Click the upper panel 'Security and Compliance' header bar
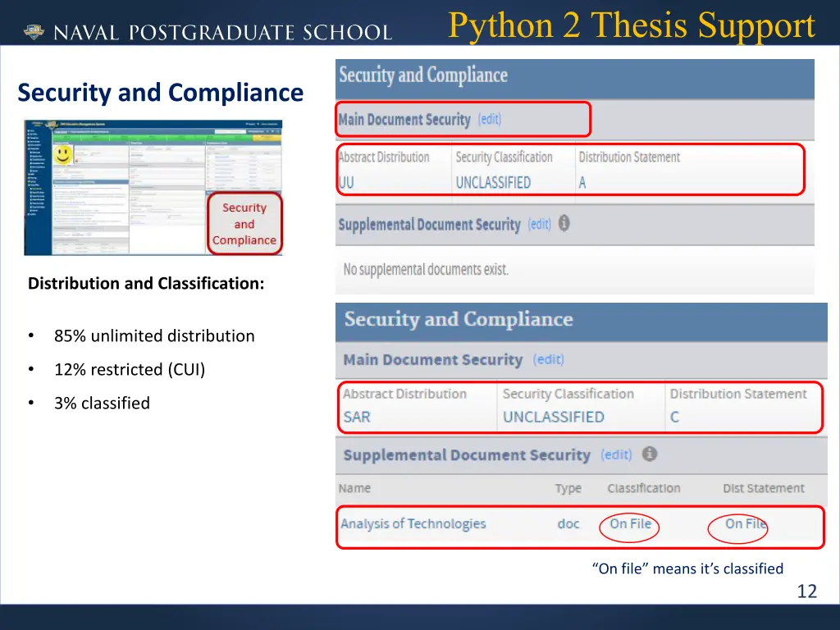Image resolution: width=840 pixels, height=630 pixels. (x=575, y=79)
